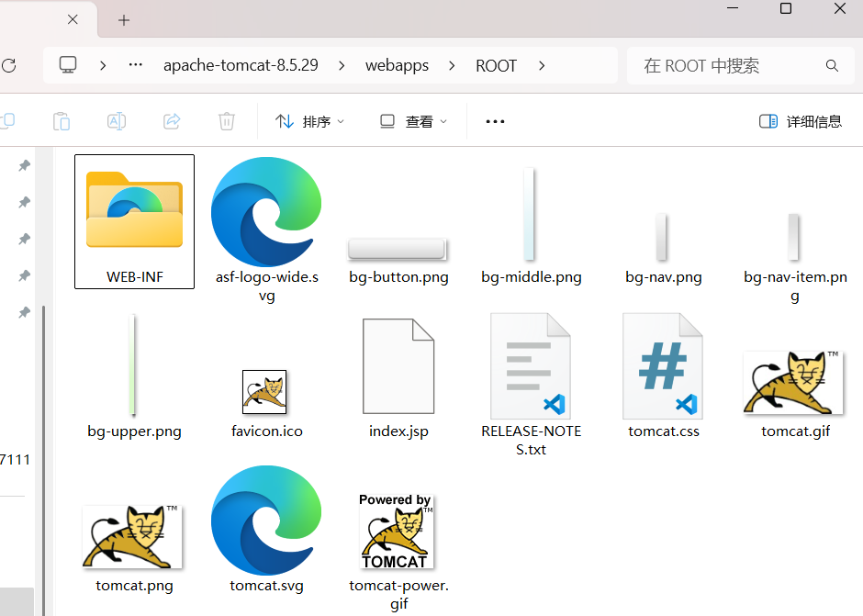Expand chevron after apache-tomcat-8.5.29
The height and width of the screenshot is (616, 863).
click(342, 65)
